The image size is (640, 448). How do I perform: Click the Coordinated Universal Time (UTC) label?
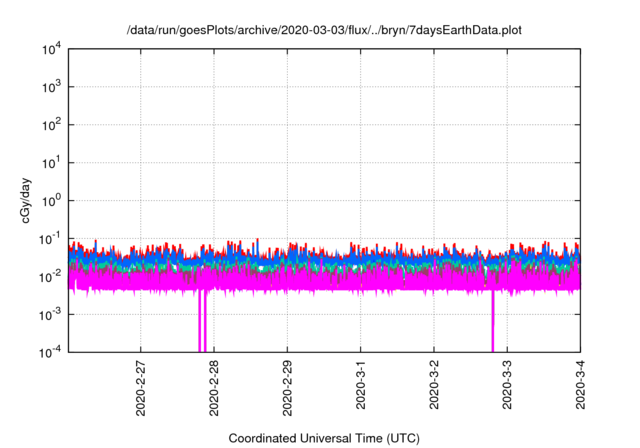pyautogui.click(x=324, y=438)
